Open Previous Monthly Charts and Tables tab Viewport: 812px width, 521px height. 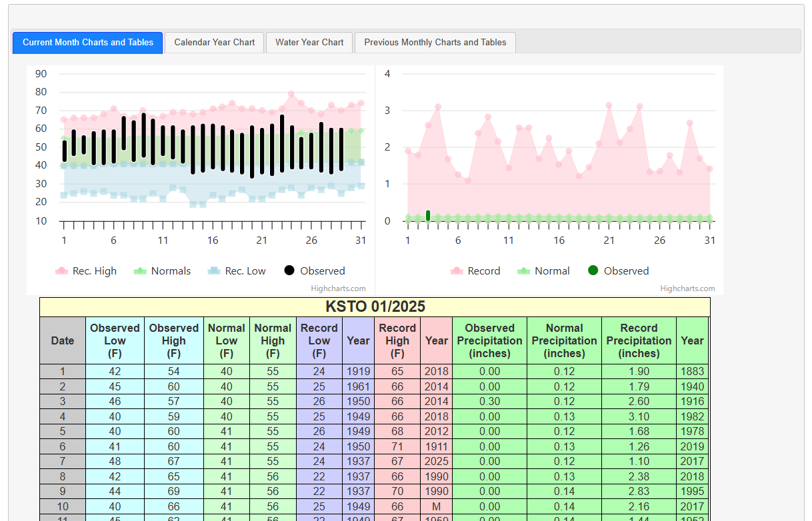[435, 42]
